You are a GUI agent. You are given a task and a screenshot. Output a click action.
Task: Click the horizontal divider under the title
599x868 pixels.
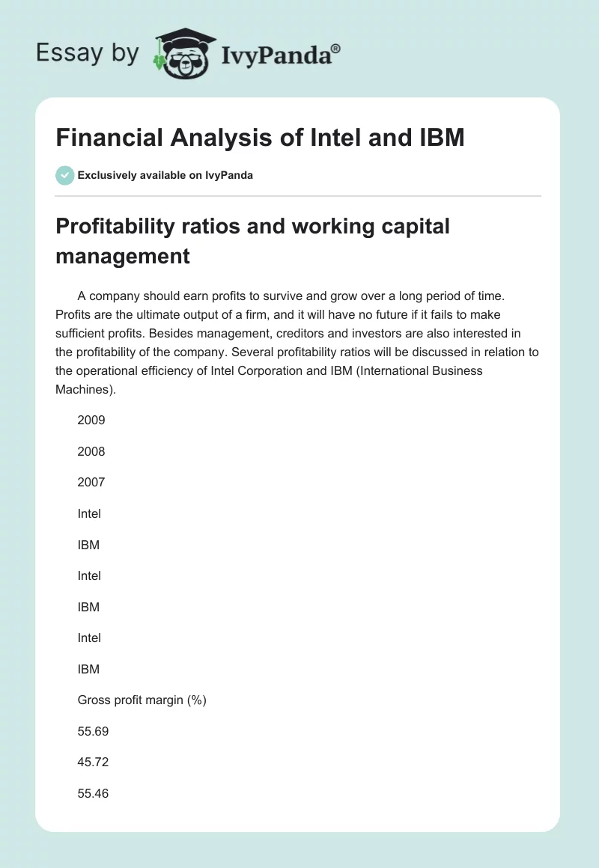pos(298,196)
